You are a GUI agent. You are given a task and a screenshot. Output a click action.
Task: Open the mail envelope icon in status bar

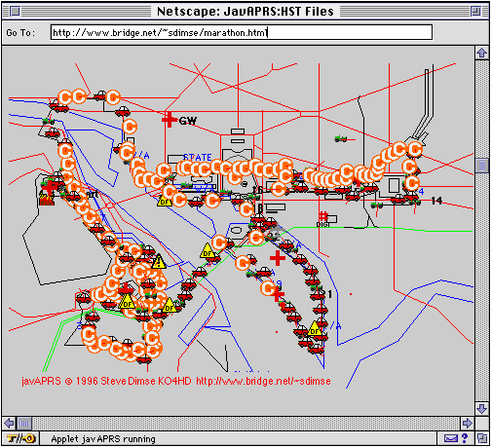click(x=450, y=439)
